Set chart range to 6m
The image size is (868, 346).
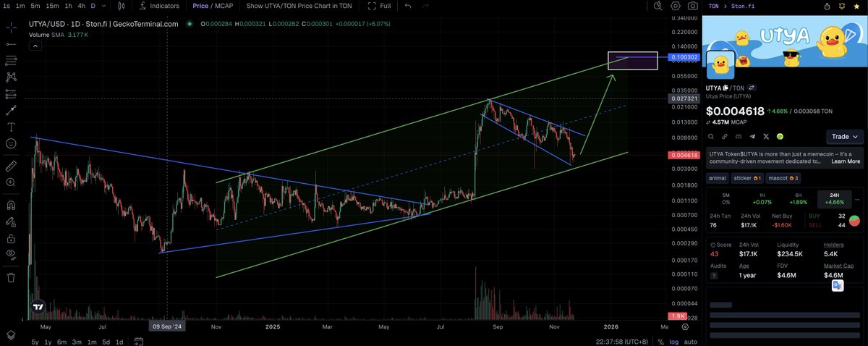[62, 342]
